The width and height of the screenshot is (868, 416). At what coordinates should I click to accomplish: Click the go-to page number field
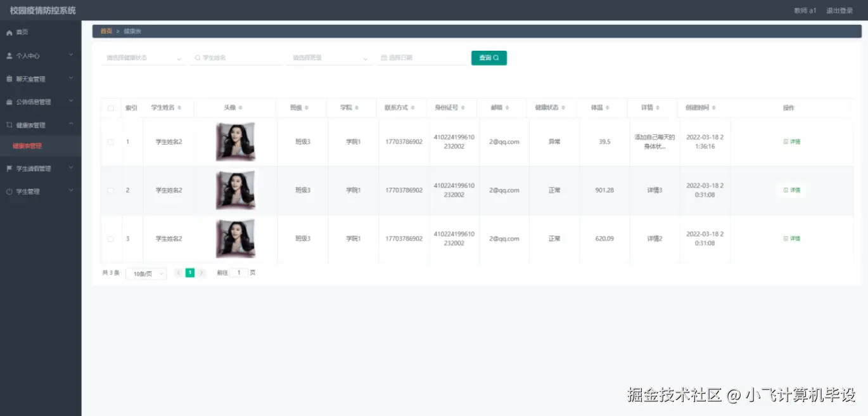click(239, 273)
